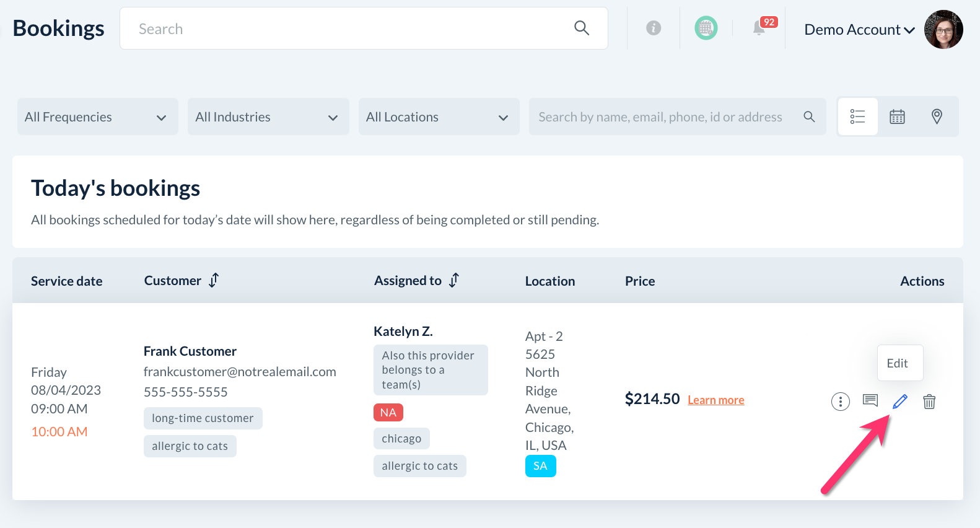The height and width of the screenshot is (528, 980).
Task: Sort bookings by Customer column
Action: click(x=214, y=281)
